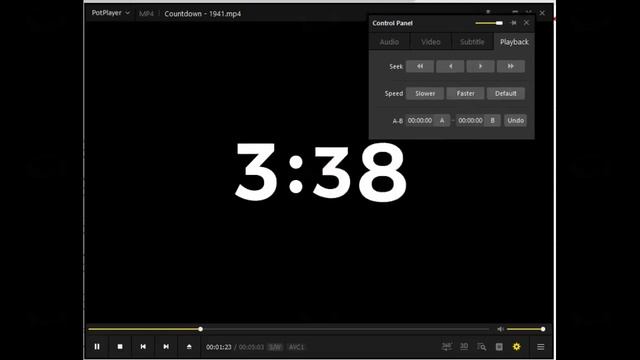Image resolution: width=640 pixels, height=360 pixels.
Task: Click the AVC1 codec indicator
Action: point(296,347)
